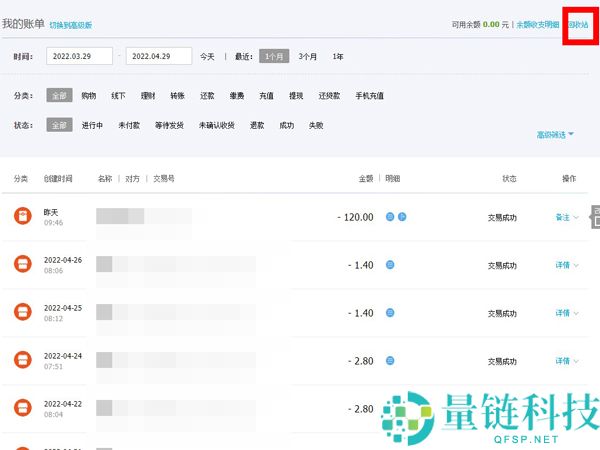Click the category icon of yesterday's 120.00 transaction
This screenshot has height=450, width=600.
tap(22, 216)
